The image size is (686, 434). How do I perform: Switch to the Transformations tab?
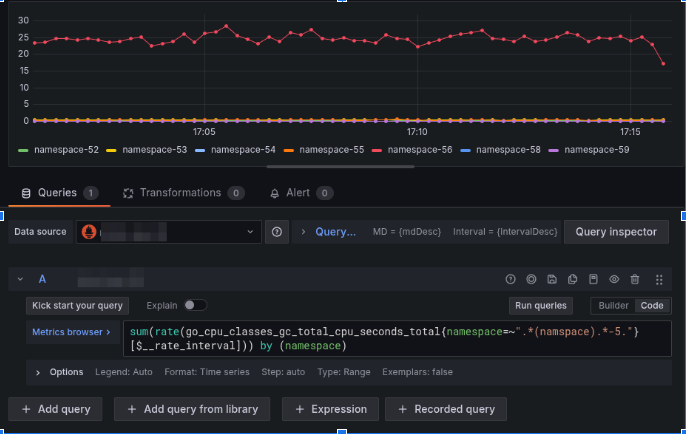click(x=180, y=193)
